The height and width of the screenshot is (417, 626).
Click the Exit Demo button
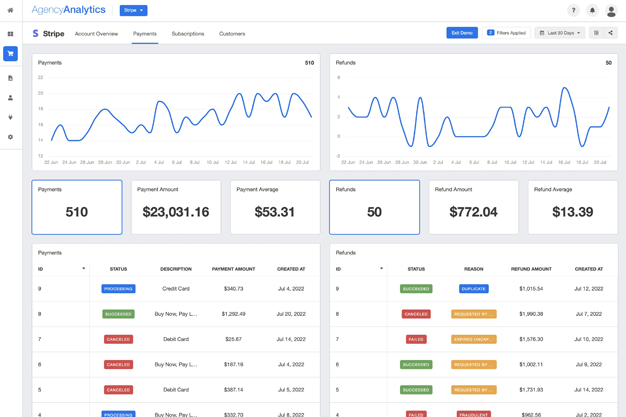point(462,33)
